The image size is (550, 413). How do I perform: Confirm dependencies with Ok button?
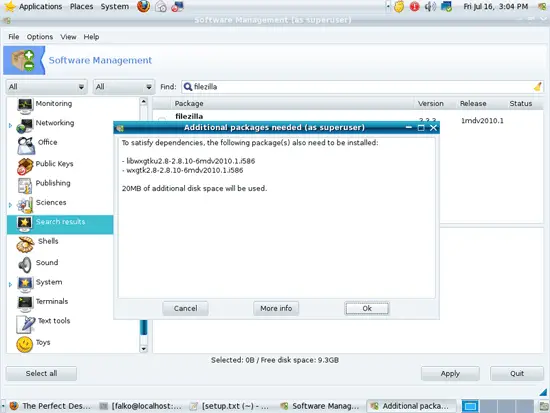click(x=367, y=308)
